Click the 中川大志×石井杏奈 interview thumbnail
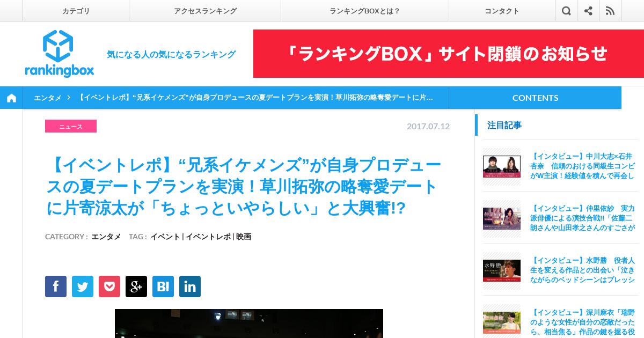The width and height of the screenshot is (644, 338). [502, 166]
